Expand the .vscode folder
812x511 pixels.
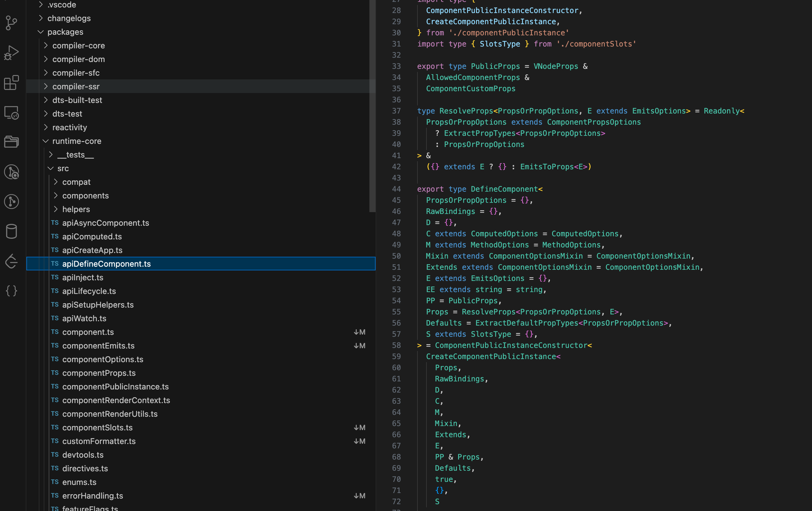(x=41, y=4)
